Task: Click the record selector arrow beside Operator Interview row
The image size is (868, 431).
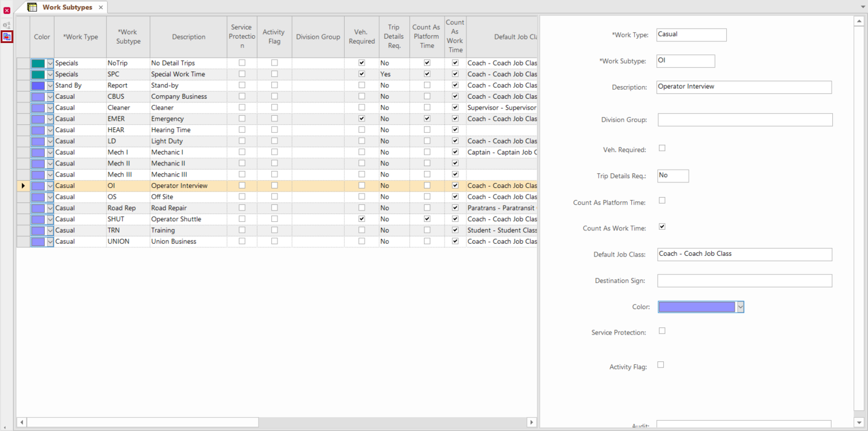Action: click(22, 185)
